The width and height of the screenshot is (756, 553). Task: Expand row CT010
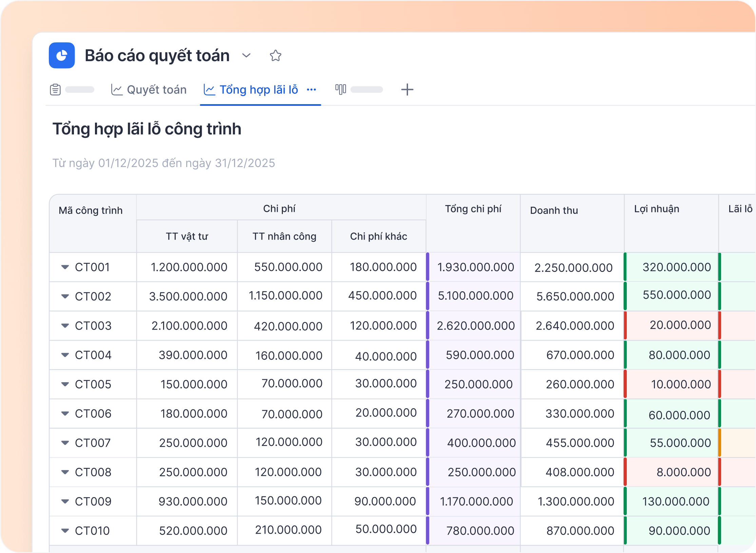point(65,531)
